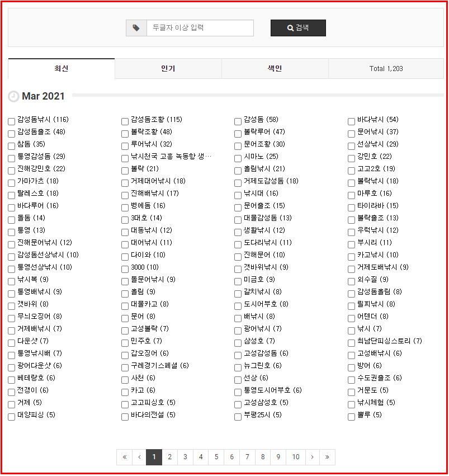Go to first page with double-left arrow
The width and height of the screenshot is (449, 476).
pyautogui.click(x=124, y=457)
